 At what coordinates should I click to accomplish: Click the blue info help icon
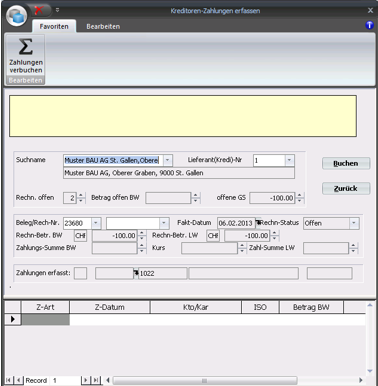click(369, 25)
